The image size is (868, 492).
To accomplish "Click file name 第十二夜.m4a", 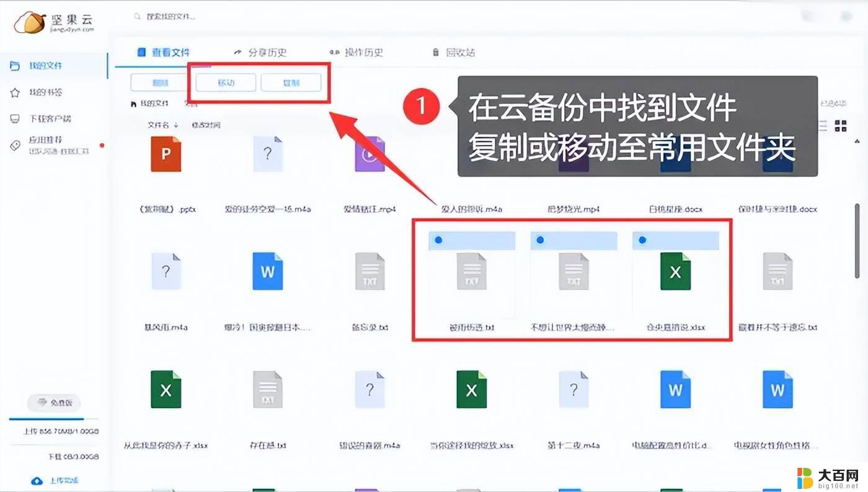I will [573, 446].
